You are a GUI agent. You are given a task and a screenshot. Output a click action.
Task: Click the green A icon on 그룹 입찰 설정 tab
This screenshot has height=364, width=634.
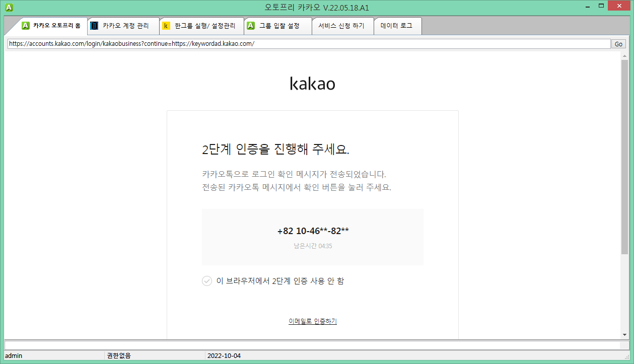(251, 25)
